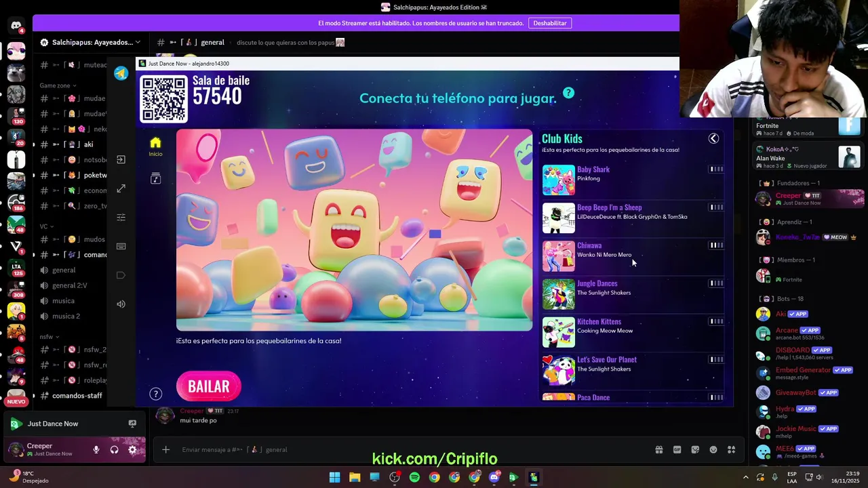This screenshot has width=868, height=488.
Task: Click the message input field for general
Action: (407, 449)
